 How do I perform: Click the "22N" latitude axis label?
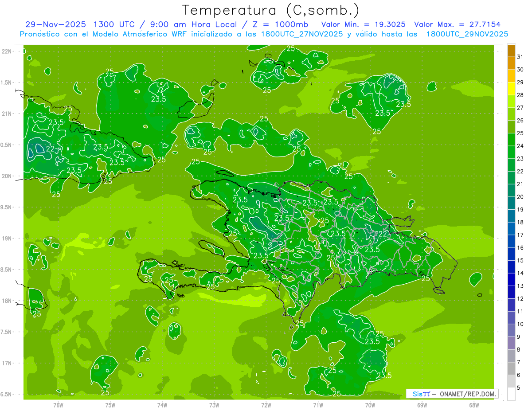(x=7, y=51)
